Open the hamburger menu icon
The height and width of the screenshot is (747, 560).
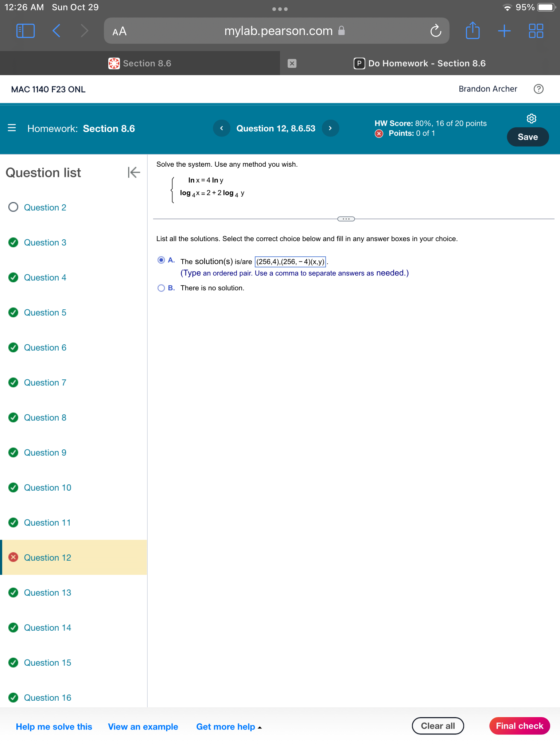(x=12, y=128)
